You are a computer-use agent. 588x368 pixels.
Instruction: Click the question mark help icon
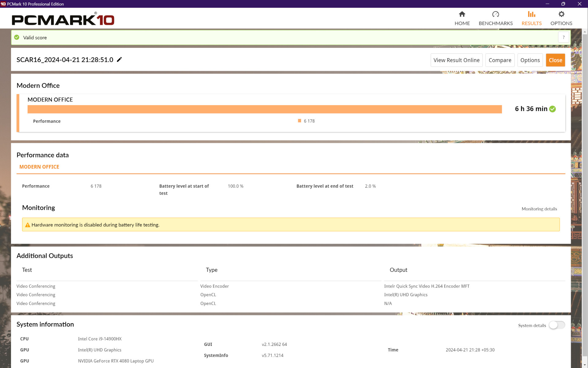click(x=563, y=37)
